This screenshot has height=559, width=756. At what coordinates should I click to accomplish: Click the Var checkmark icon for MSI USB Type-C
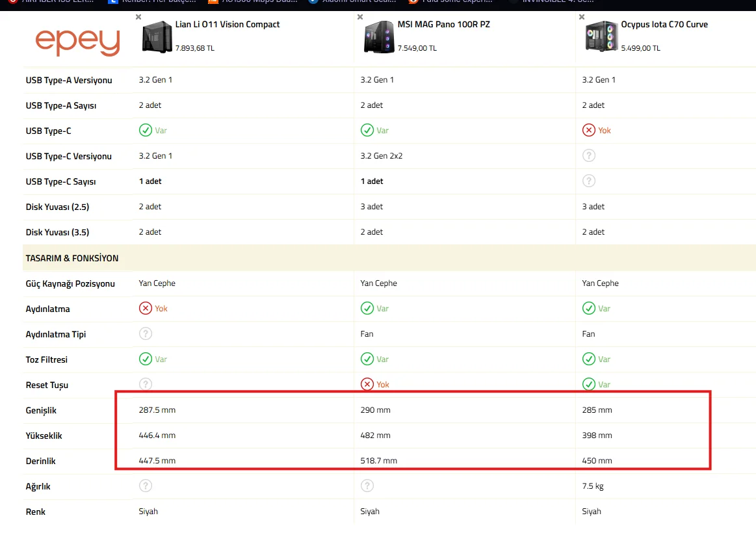367,130
